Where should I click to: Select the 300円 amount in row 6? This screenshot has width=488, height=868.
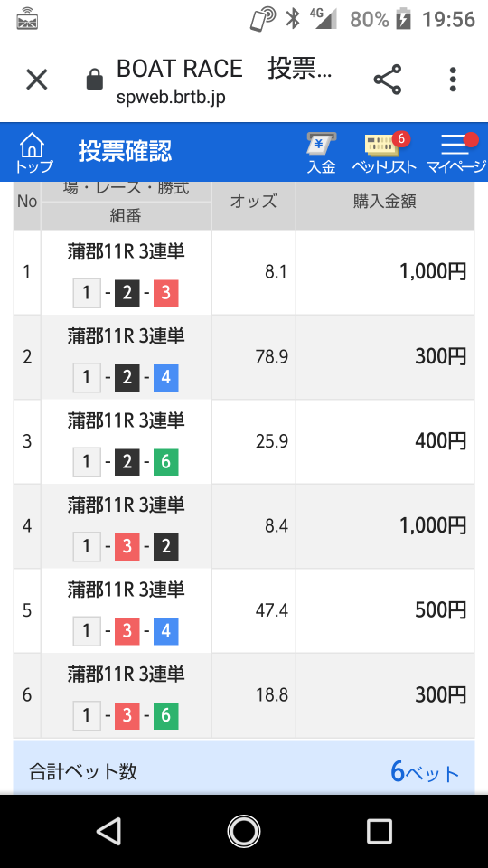click(x=441, y=695)
